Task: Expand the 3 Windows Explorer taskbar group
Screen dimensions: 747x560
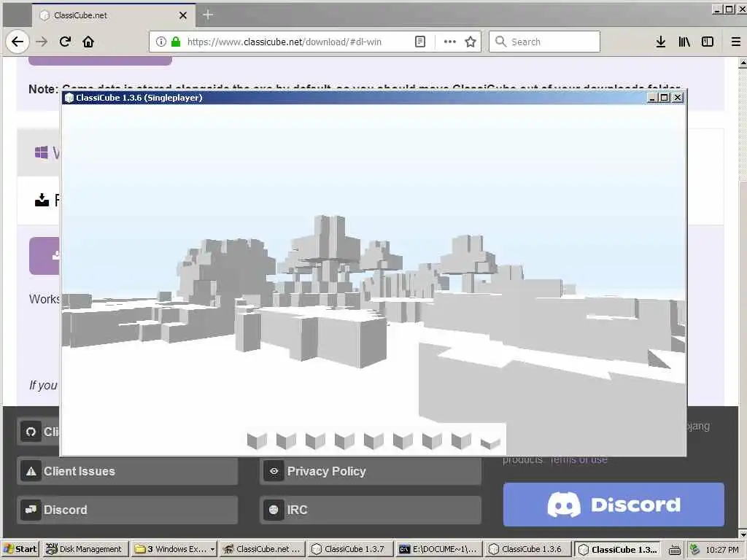Action: [x=174, y=549]
